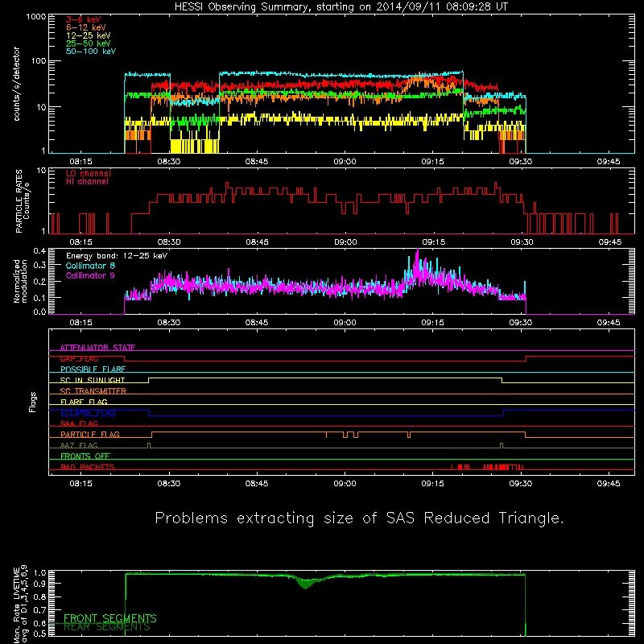644x644 pixels.
Task: Click the 09:45 tick under the Flags panel
Action: pos(609,484)
